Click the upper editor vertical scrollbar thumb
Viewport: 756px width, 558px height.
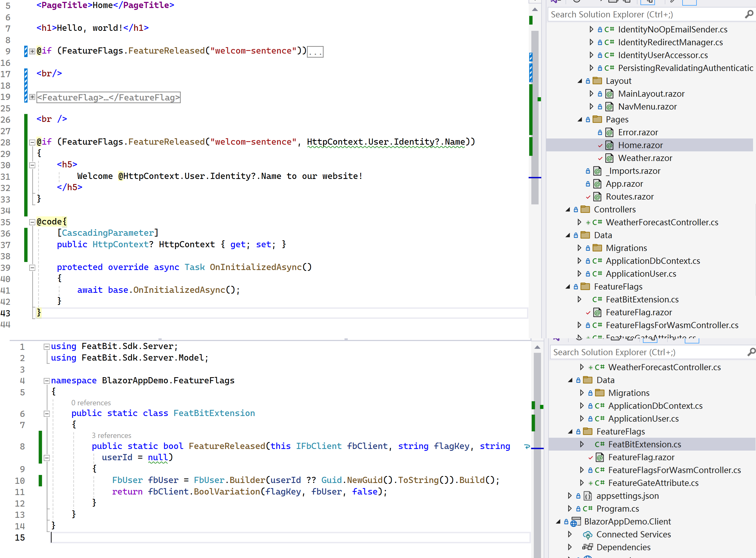tap(535, 118)
